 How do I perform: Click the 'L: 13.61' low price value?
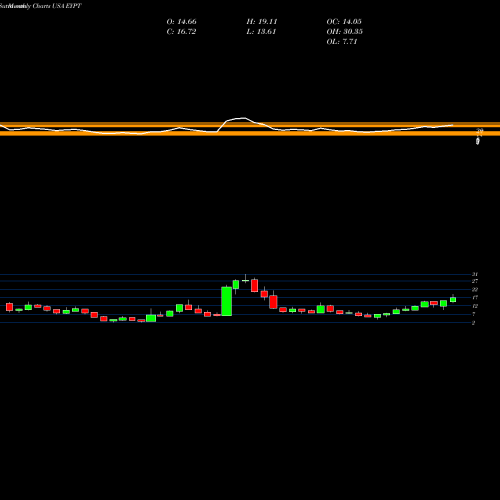pyautogui.click(x=261, y=32)
